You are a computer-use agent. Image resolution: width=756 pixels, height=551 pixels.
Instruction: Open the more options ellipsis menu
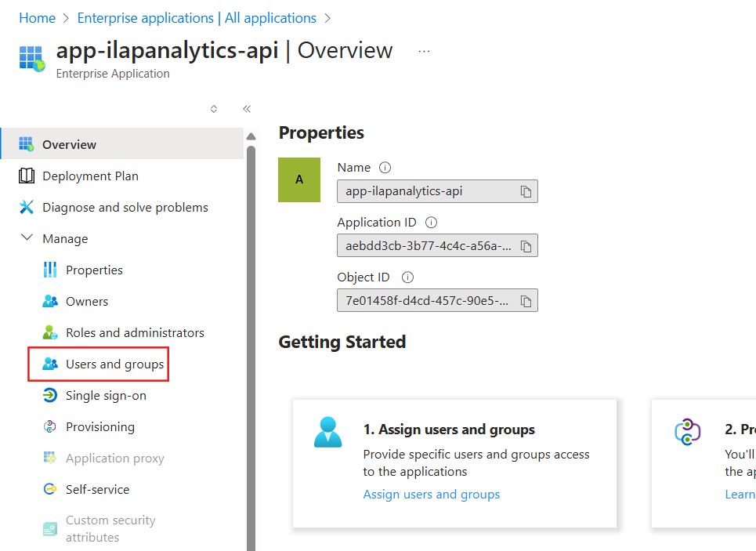point(424,51)
